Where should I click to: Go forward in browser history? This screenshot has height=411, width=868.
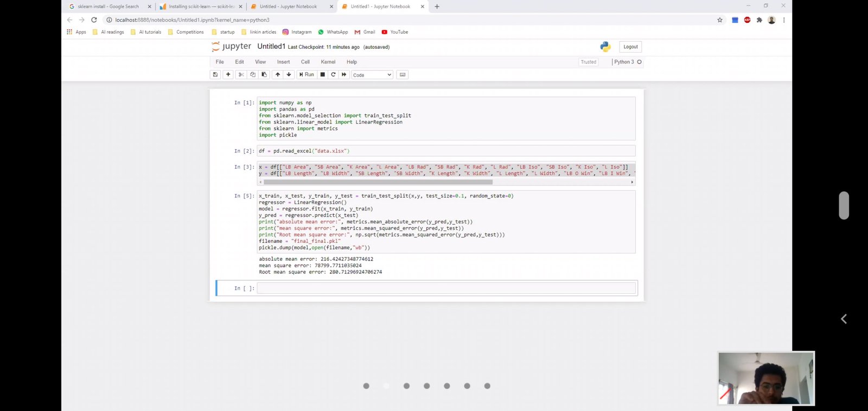82,20
